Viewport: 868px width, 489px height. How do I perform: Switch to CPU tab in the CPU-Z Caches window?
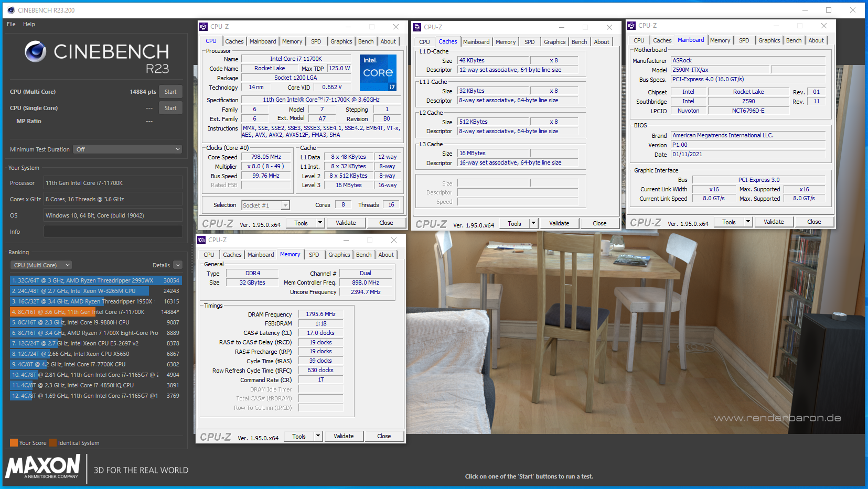(x=424, y=42)
